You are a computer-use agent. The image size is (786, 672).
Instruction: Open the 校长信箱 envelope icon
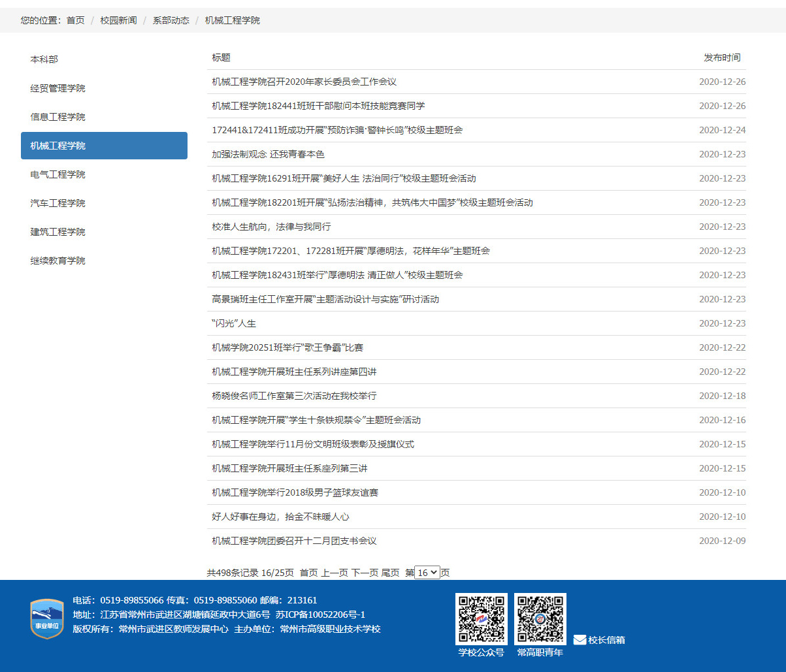(x=580, y=640)
